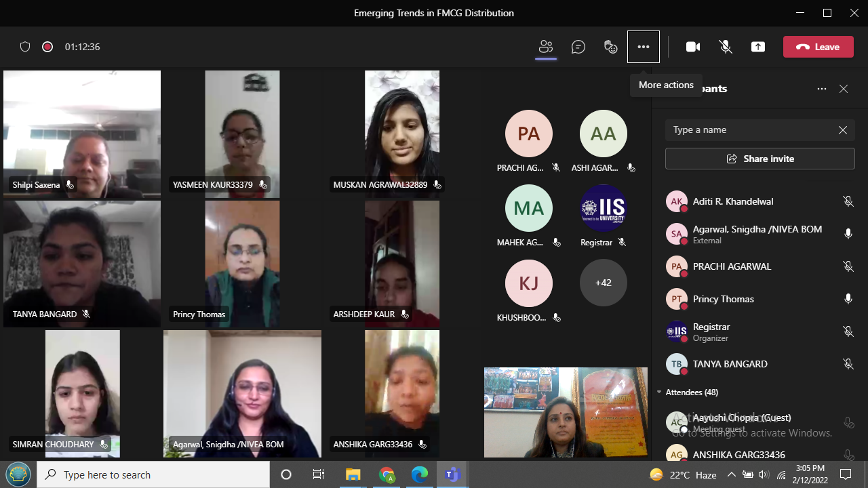Click the recording indicator icon
The image size is (868, 488).
click(47, 47)
